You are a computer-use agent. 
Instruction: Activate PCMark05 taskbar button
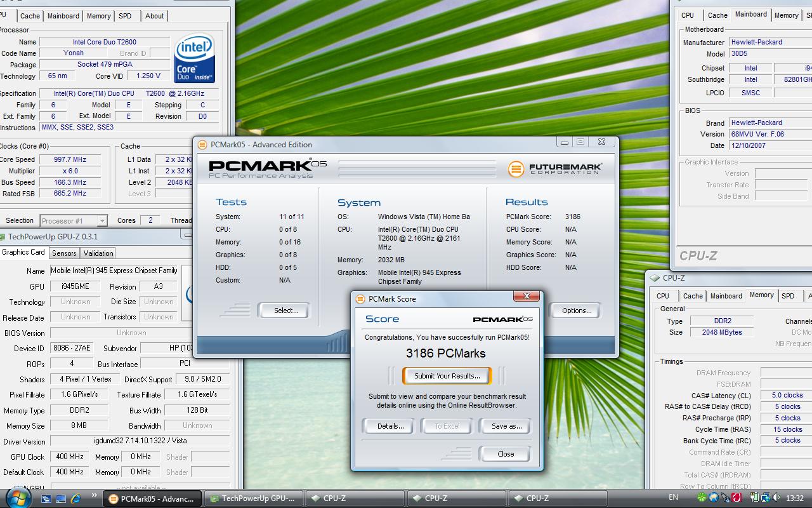(152, 498)
